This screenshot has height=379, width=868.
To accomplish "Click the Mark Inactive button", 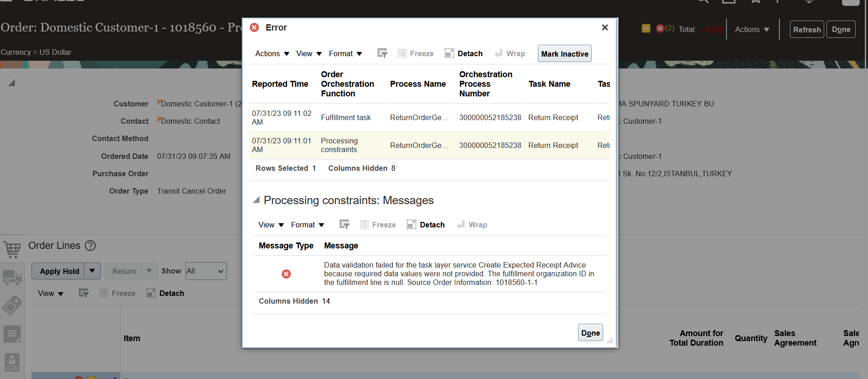I will (565, 53).
